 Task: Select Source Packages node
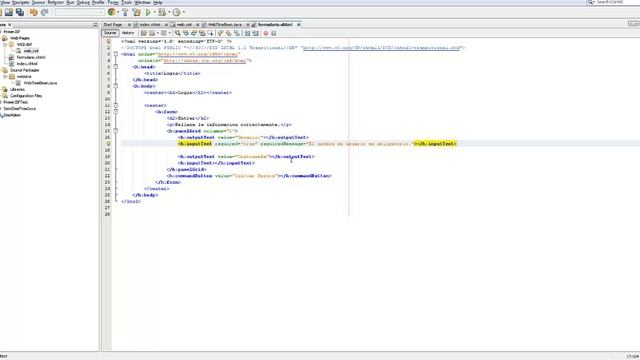[24, 70]
